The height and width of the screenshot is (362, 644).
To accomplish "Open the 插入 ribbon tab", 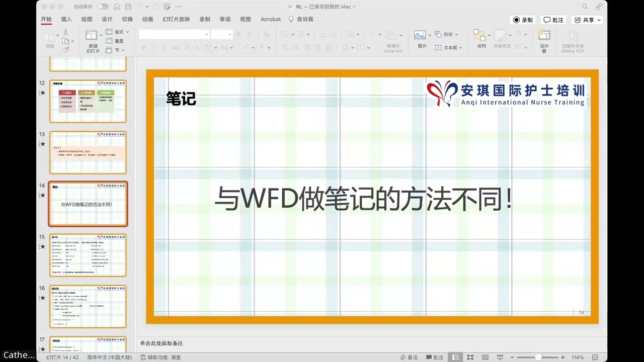I will 66,19.
